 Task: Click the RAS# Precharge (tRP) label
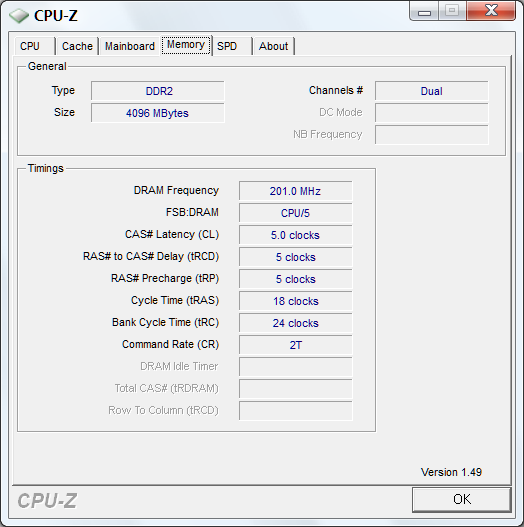[165, 278]
